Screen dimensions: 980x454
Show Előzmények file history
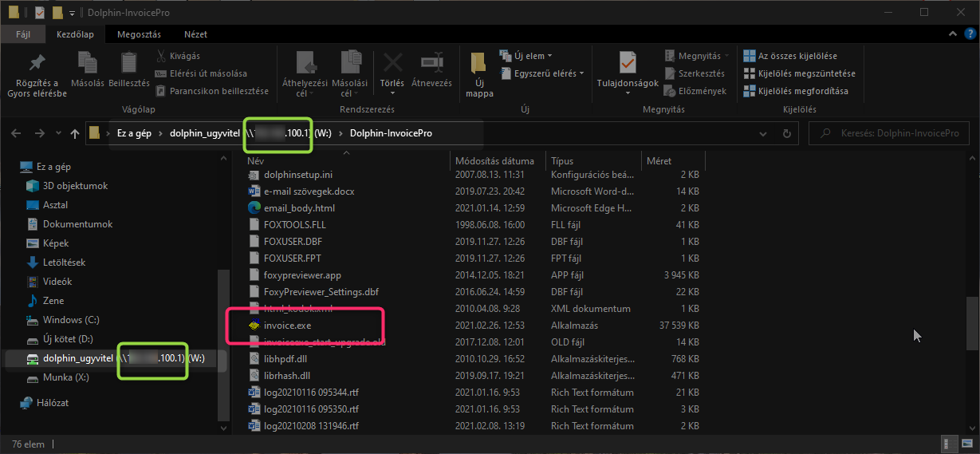tap(695, 91)
